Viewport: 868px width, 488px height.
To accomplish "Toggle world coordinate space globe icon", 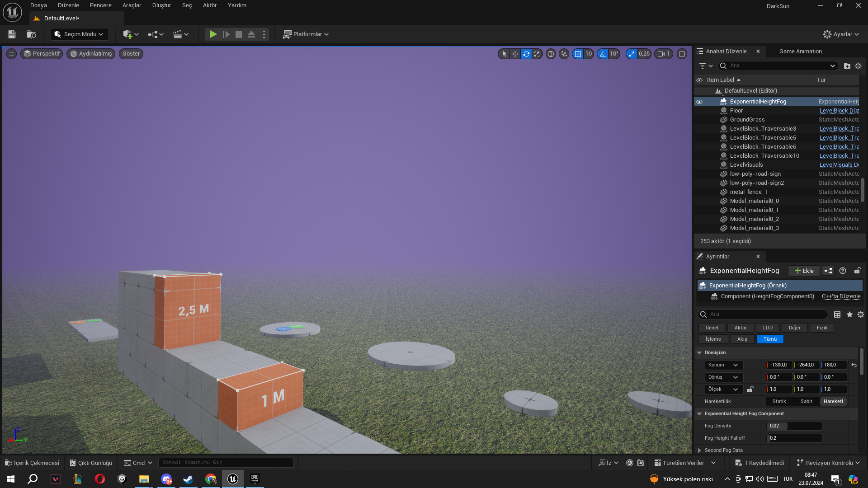I will (x=551, y=54).
